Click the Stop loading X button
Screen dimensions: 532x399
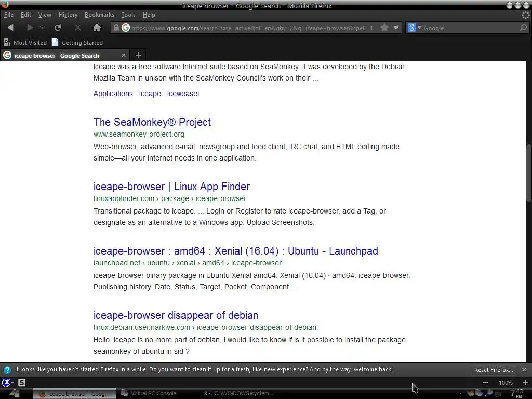78,28
